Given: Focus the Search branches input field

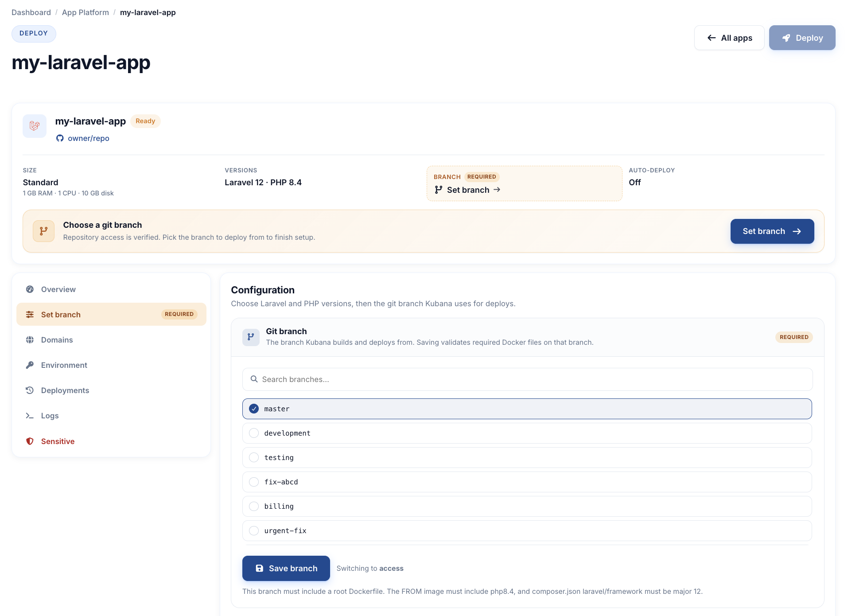Looking at the screenshot, I should click(527, 379).
